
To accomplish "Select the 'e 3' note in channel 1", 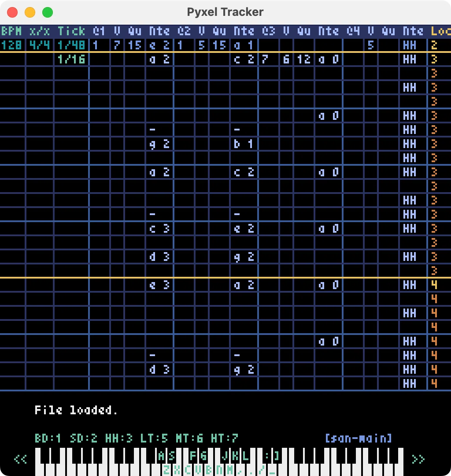I will click(x=159, y=285).
